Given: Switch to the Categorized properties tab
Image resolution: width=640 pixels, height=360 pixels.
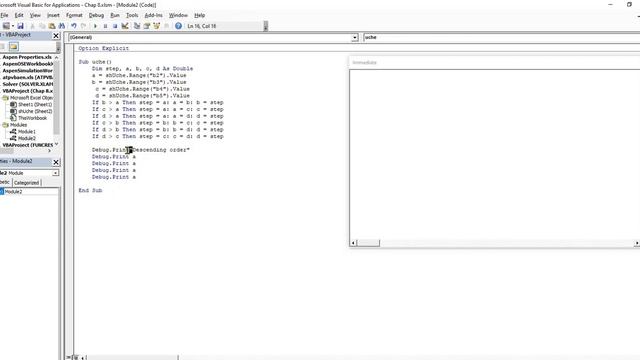Looking at the screenshot, I should point(27,183).
